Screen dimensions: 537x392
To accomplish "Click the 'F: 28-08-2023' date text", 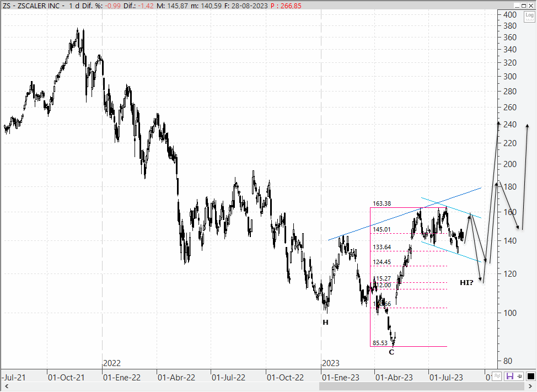I will (x=246, y=6).
